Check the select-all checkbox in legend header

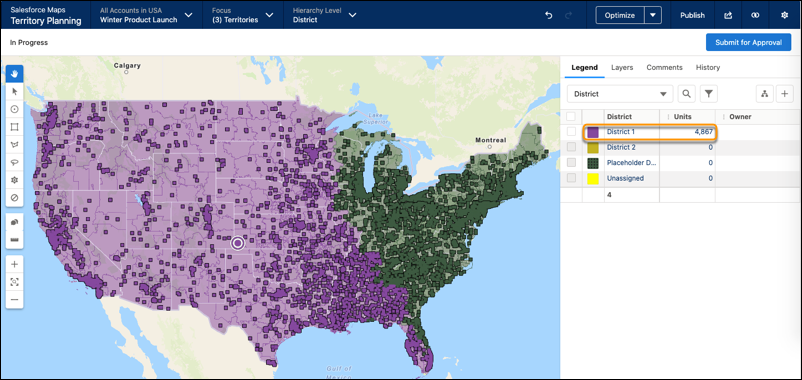pyautogui.click(x=571, y=117)
